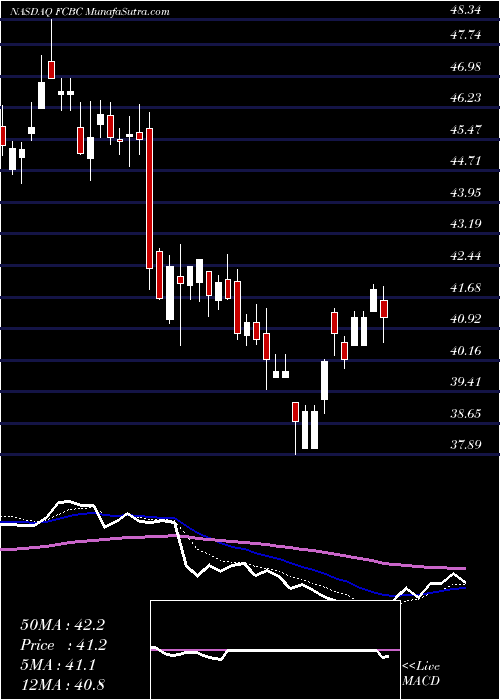Click the NASDAQ FCBC MunafaSutra.com title text
The height and width of the screenshot is (700, 500).
pos(91,12)
